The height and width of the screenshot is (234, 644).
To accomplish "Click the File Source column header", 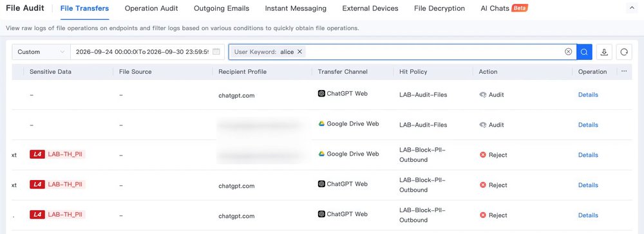I will (135, 72).
